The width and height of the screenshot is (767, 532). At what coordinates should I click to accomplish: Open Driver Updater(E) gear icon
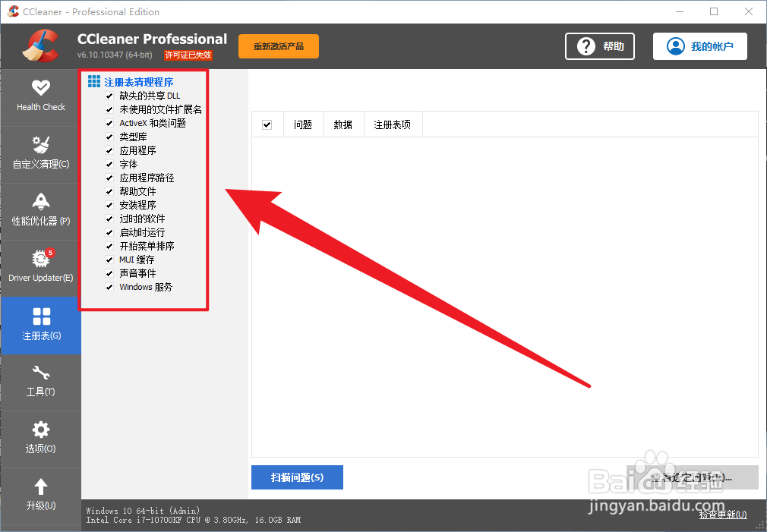[x=40, y=259]
